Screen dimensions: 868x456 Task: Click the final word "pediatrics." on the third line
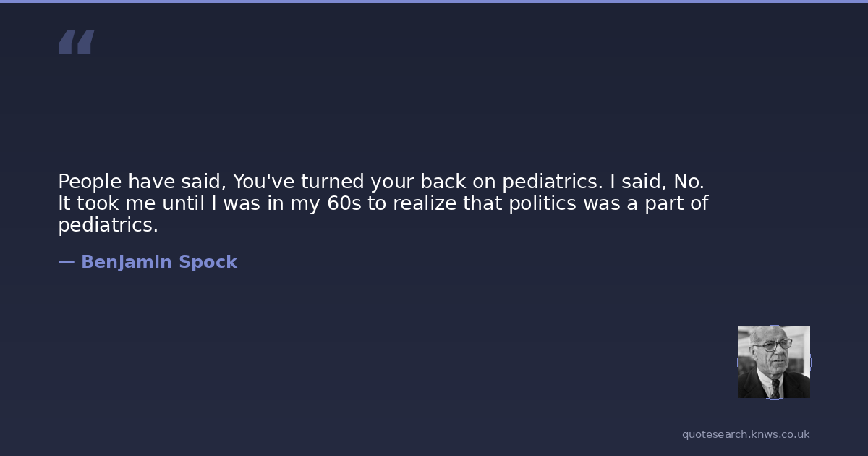108,225
